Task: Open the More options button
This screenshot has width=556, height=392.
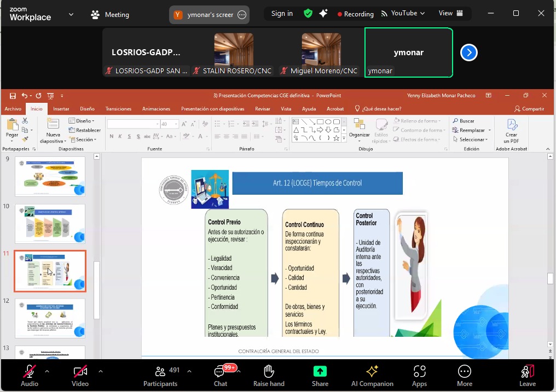Action: 464,372
